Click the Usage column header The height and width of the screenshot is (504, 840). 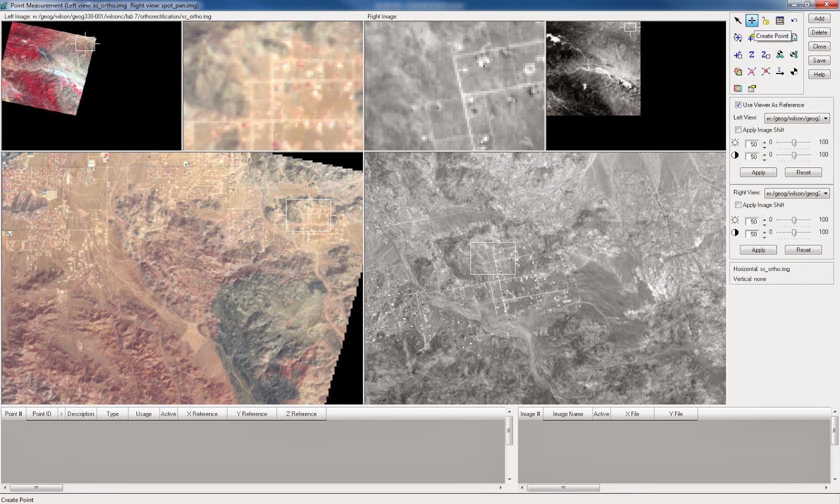coord(144,414)
